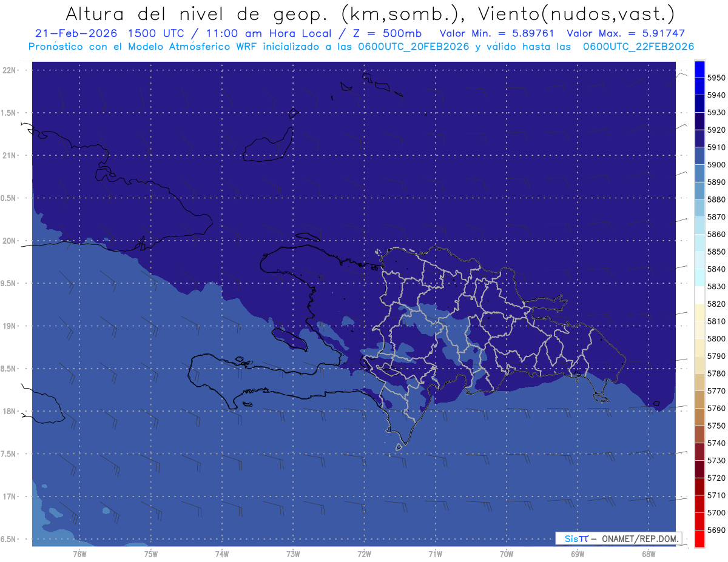This screenshot has height=562, width=728.
Task: Click the '1500 UTC' time text
Action: pos(157,33)
